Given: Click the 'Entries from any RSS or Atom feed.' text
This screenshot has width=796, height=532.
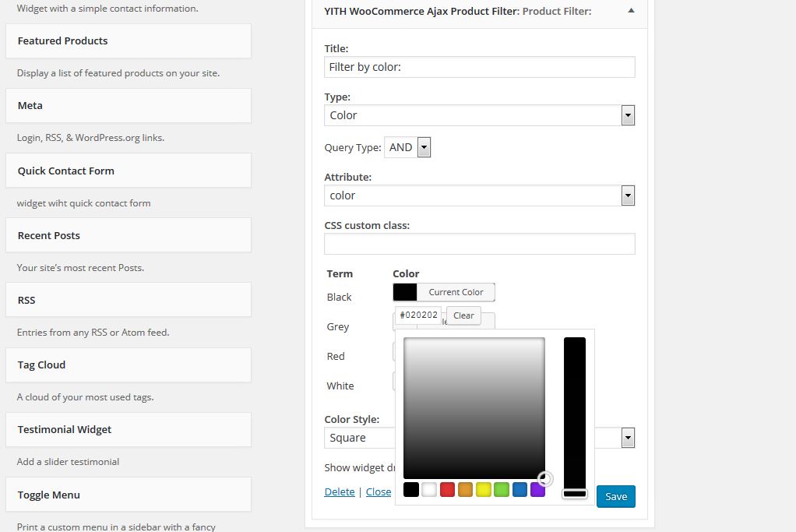Looking at the screenshot, I should coord(93,333).
